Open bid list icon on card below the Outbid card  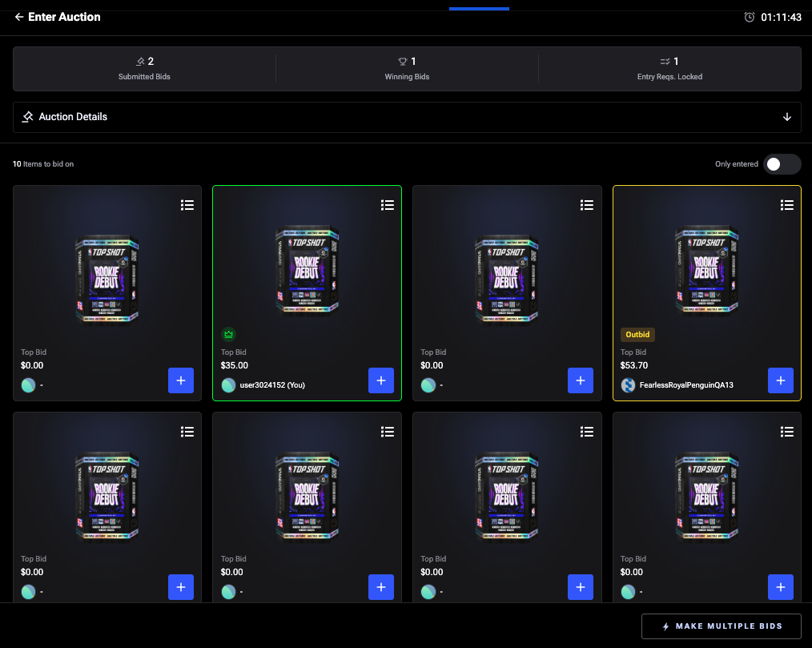(787, 432)
